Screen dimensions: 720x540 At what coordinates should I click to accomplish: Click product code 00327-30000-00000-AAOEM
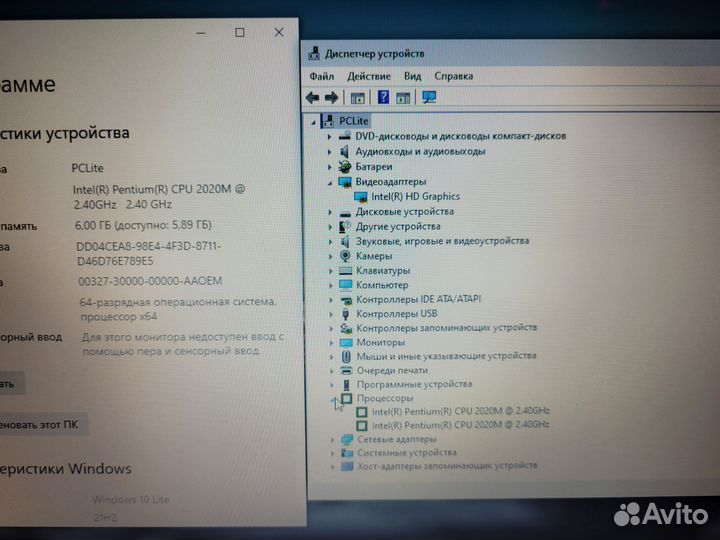150,281
